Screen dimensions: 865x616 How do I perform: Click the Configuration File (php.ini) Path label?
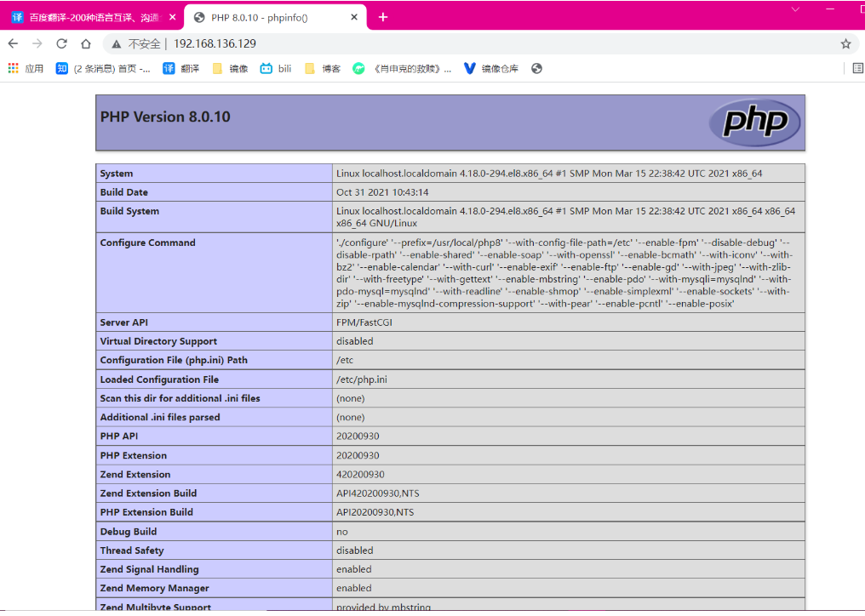(174, 360)
